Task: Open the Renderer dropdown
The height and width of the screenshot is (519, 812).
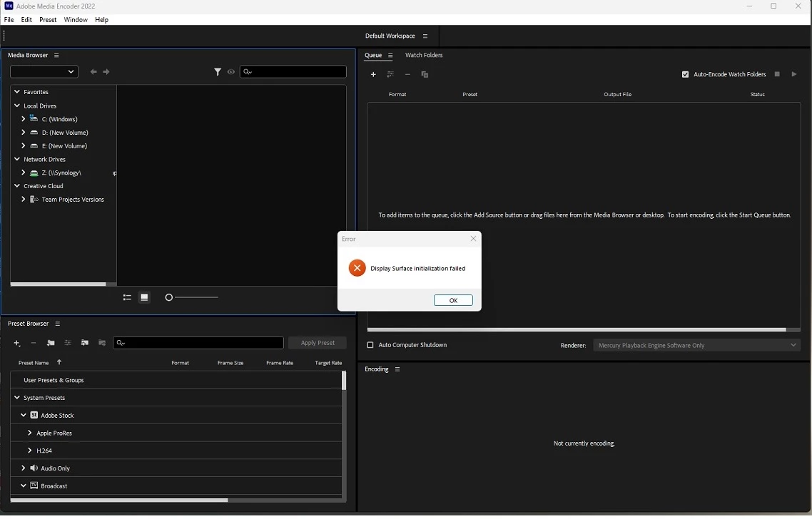Action: [696, 346]
